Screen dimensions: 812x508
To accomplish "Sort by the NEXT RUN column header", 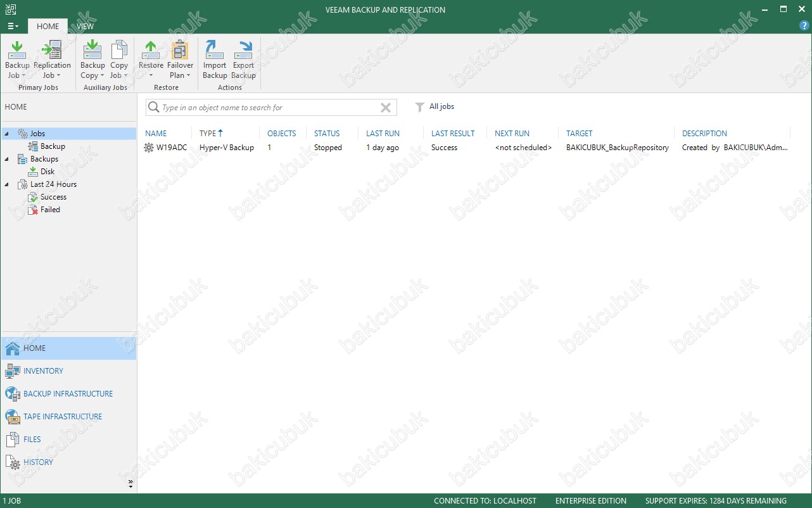I will coord(512,134).
